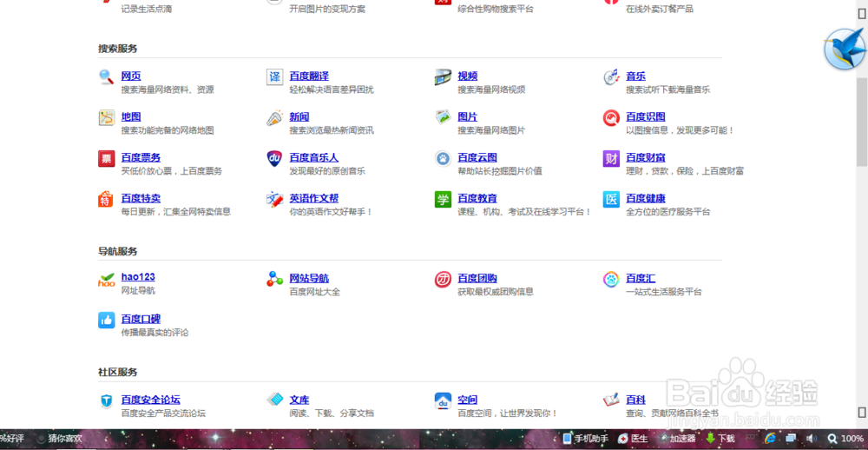Go to the 百度云图 link
The height and width of the screenshot is (450, 868).
[477, 158]
